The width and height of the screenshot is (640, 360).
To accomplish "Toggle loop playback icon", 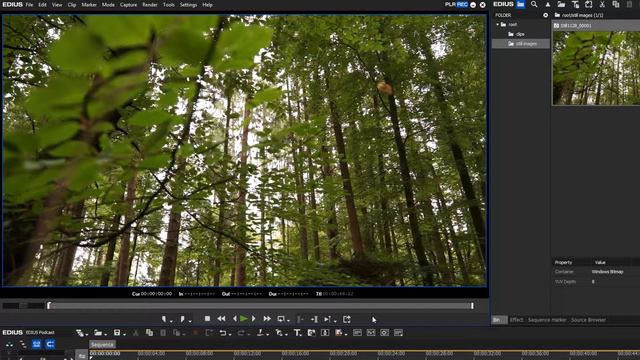I will [280, 319].
